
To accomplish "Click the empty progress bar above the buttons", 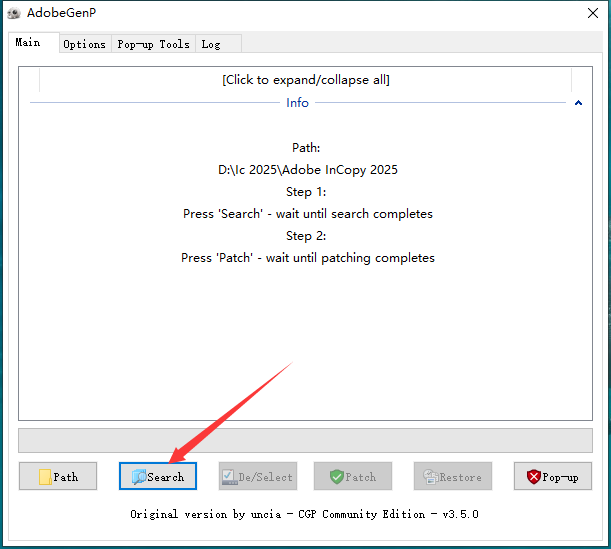I will 305,440.
